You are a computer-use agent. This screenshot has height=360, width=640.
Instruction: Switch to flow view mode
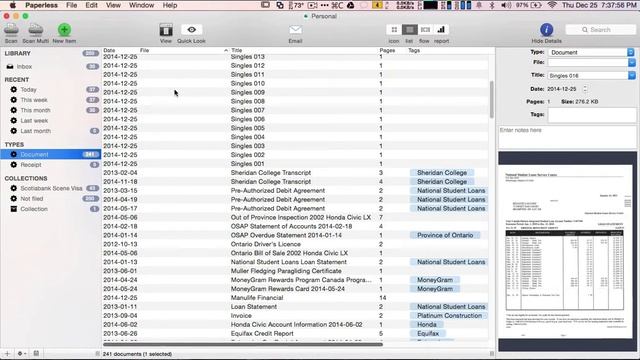click(425, 29)
